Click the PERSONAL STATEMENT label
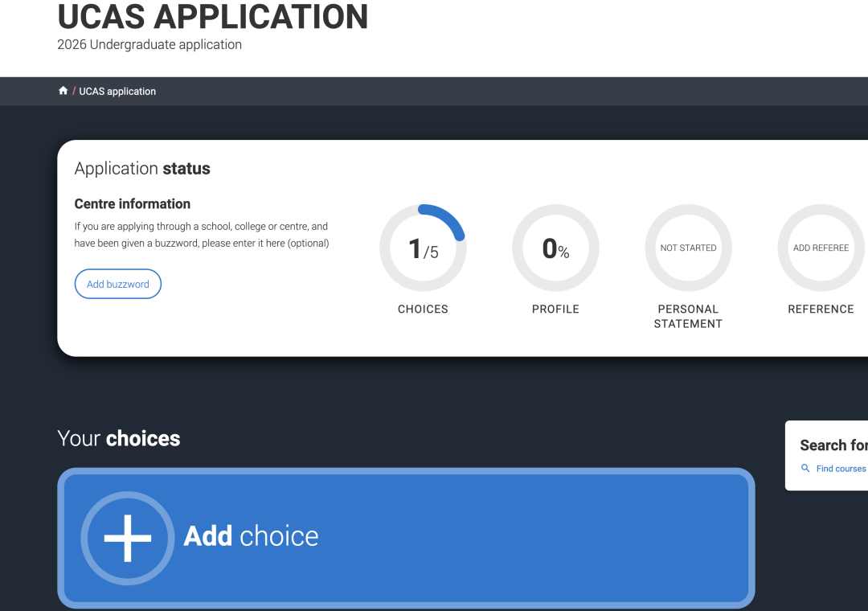 click(688, 316)
